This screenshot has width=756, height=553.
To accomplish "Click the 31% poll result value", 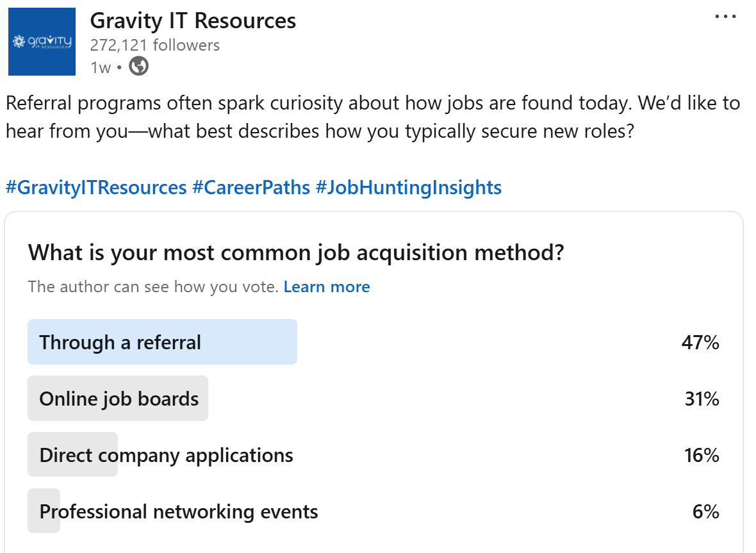I will [x=702, y=399].
